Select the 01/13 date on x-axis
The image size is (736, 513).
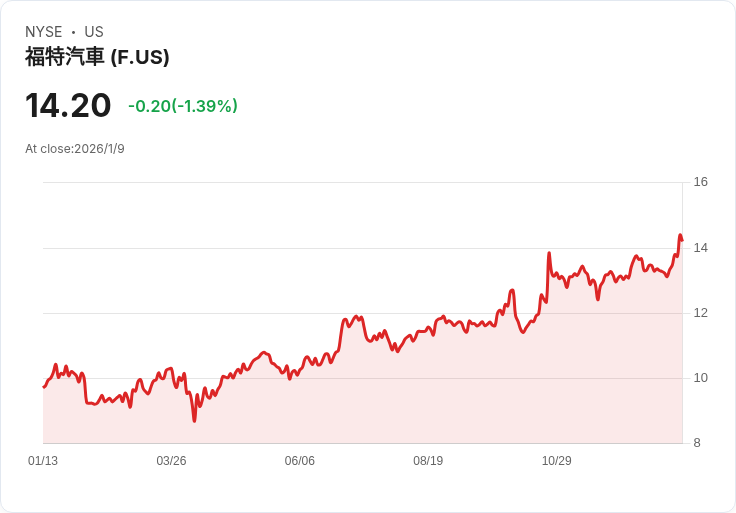click(43, 461)
